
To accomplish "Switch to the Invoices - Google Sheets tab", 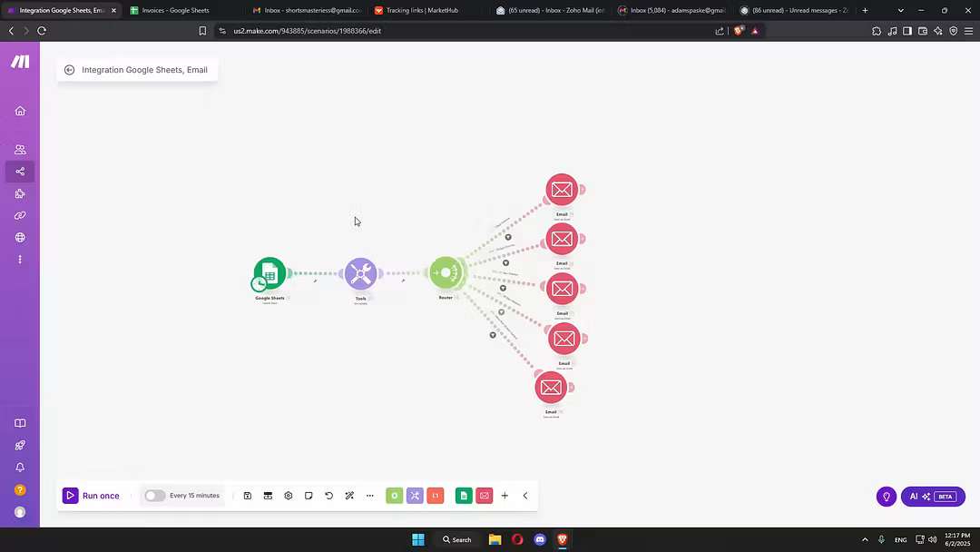I will pyautogui.click(x=175, y=10).
